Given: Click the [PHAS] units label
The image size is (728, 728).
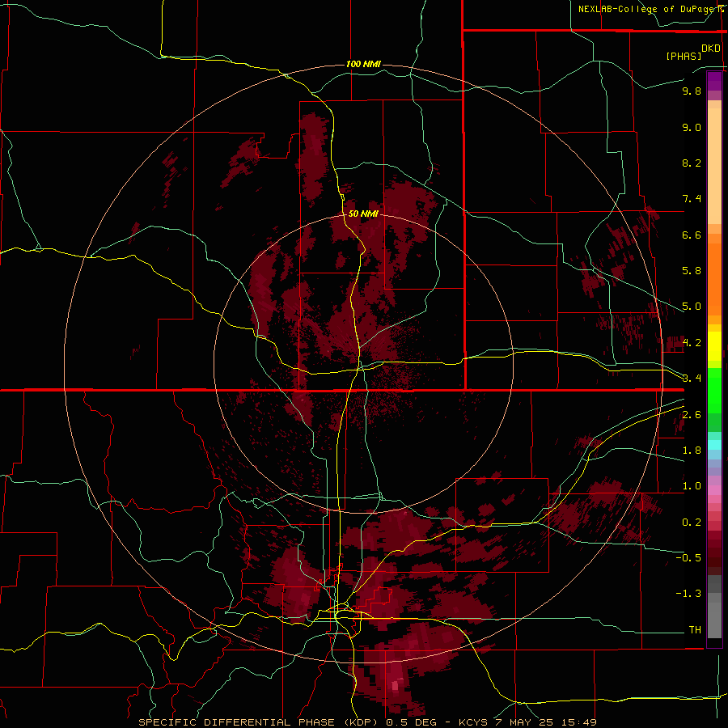Looking at the screenshot, I should [x=684, y=56].
